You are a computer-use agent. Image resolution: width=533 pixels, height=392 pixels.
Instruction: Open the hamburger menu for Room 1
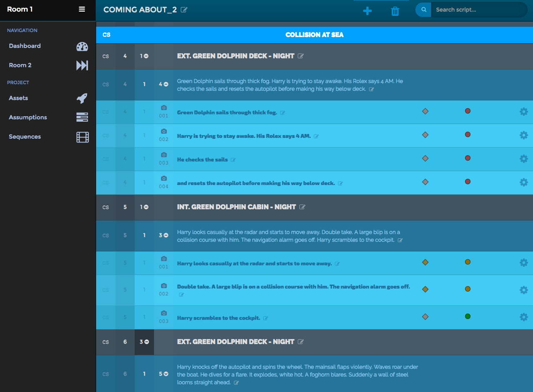82,9
